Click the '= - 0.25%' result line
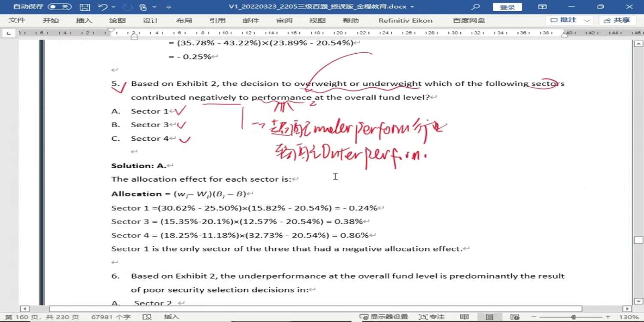The image size is (644, 322). [x=190, y=57]
